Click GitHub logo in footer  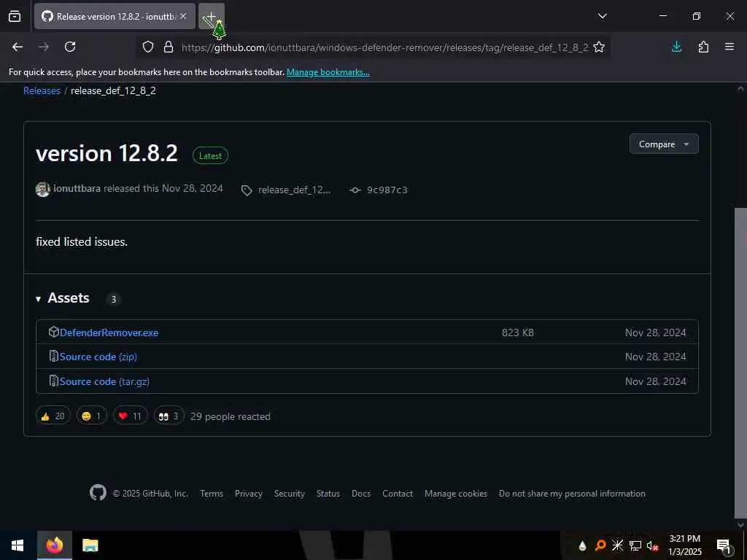point(98,492)
